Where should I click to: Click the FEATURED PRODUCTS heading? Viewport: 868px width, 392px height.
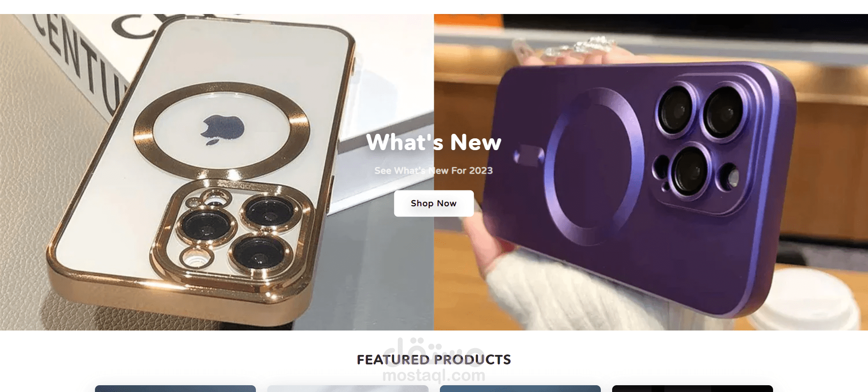434,359
